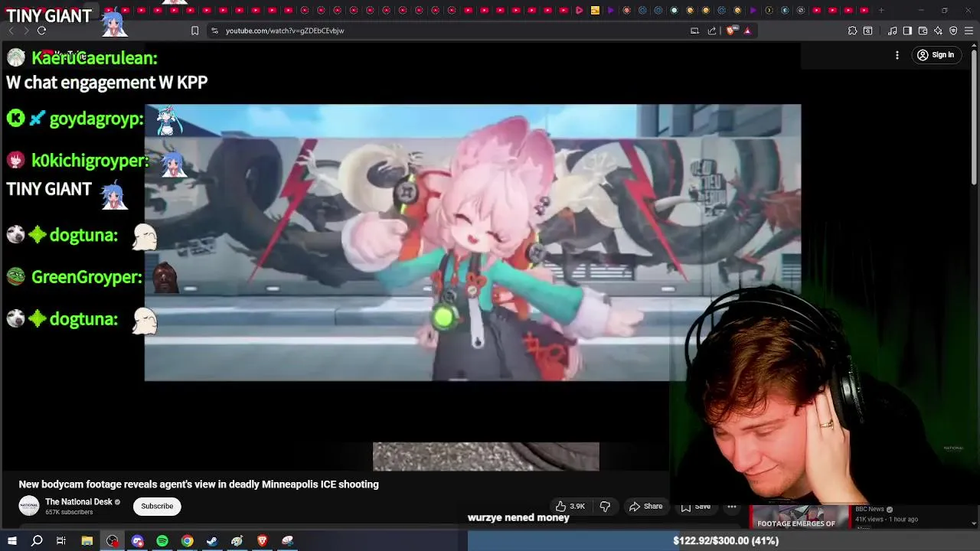This screenshot has width=980, height=551.
Task: Reload the page with the refresh icon
Action: click(x=41, y=31)
